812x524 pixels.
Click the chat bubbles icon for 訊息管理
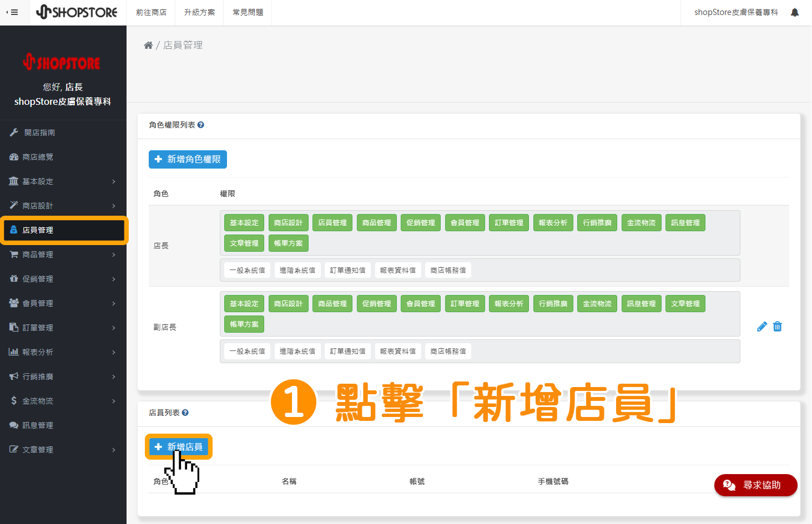coord(14,425)
